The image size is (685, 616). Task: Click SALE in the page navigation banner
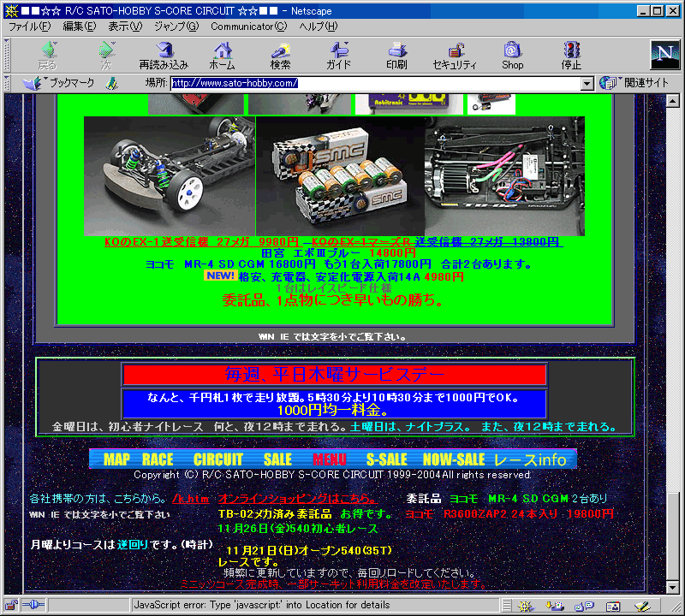(277, 459)
